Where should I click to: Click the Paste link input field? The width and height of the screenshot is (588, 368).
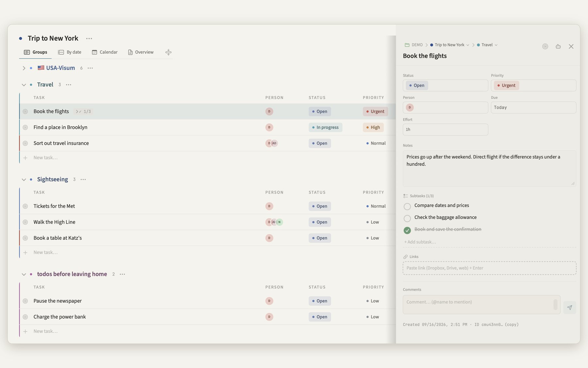click(x=489, y=268)
